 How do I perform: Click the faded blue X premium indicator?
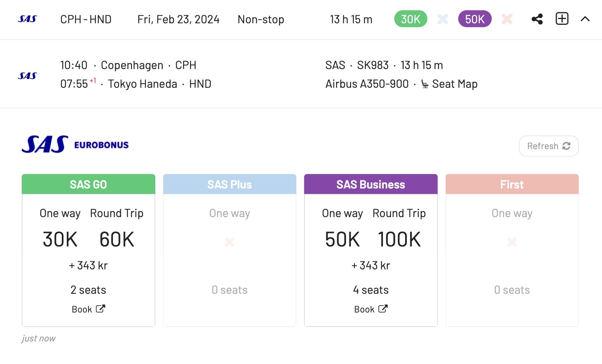click(x=443, y=19)
